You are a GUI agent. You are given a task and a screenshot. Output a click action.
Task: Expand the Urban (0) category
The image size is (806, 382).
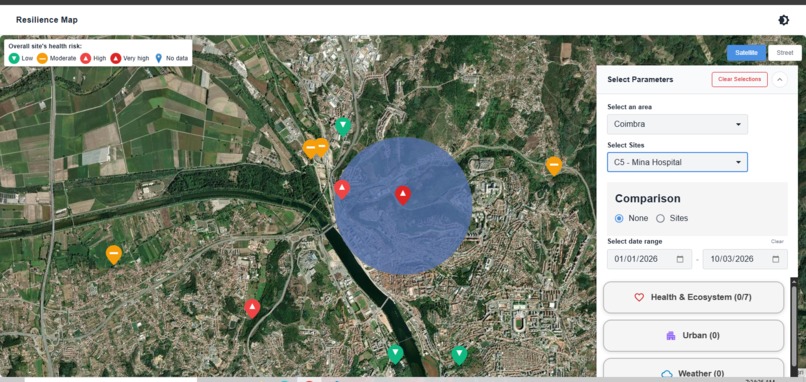[693, 336]
